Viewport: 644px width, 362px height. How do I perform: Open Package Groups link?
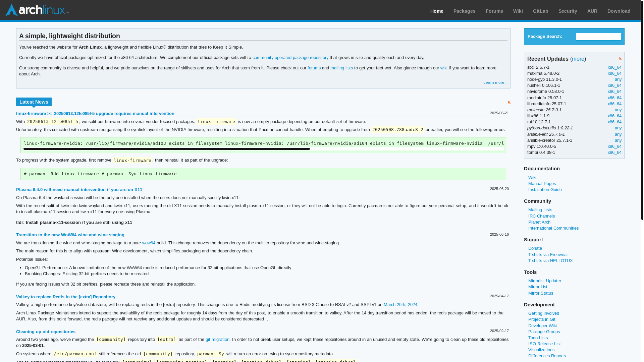[544, 332]
